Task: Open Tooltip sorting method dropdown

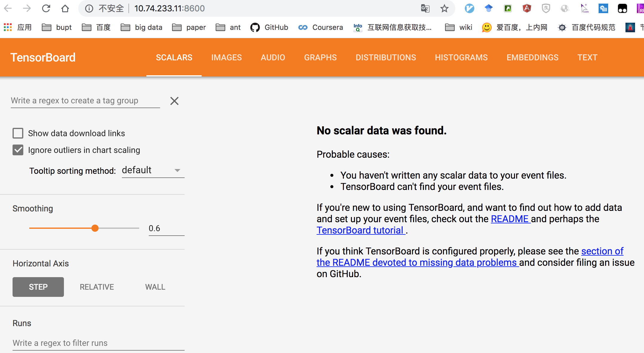Action: pos(153,170)
